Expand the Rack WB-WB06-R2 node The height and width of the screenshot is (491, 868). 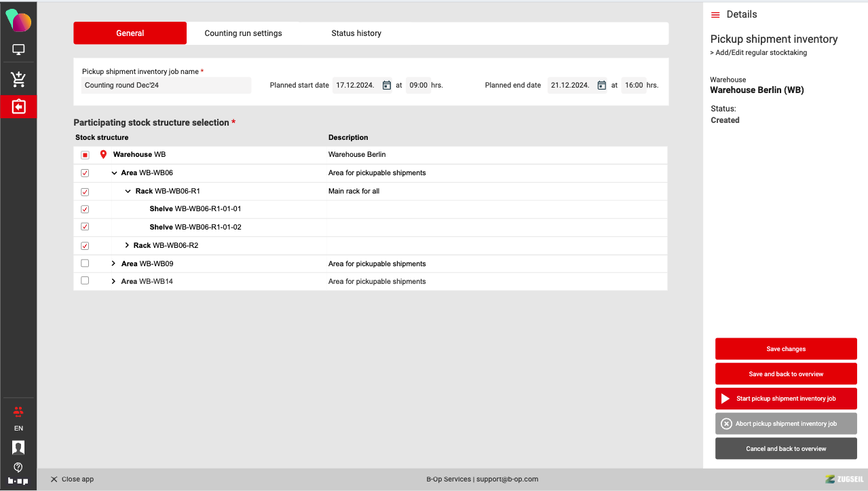pyautogui.click(x=127, y=245)
